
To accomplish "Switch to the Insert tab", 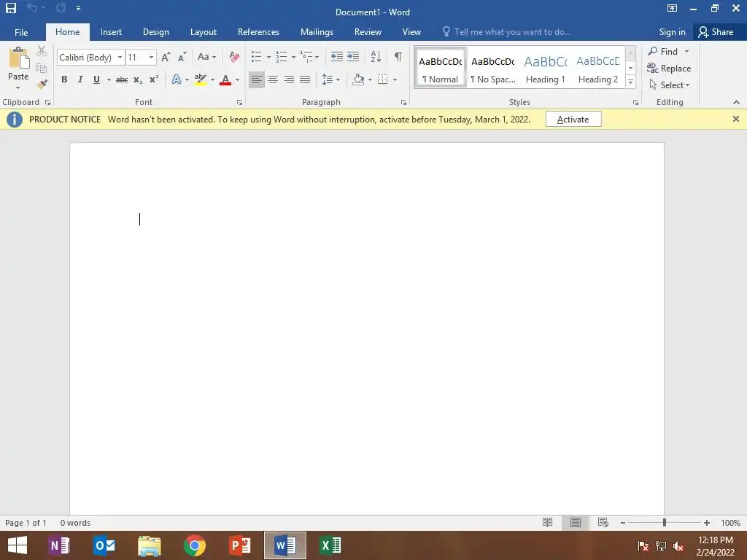I will point(111,32).
